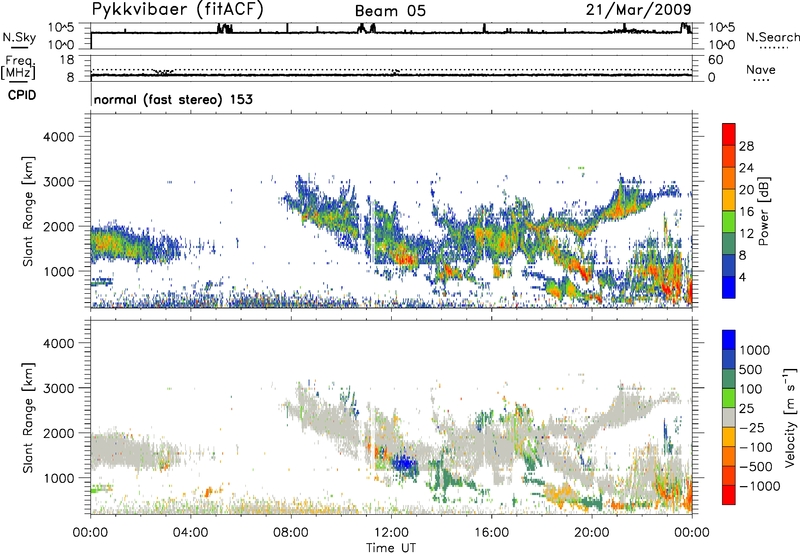This screenshot has width=800, height=554.
Task: Click the 4 label on power colorbar
Action: (742, 277)
